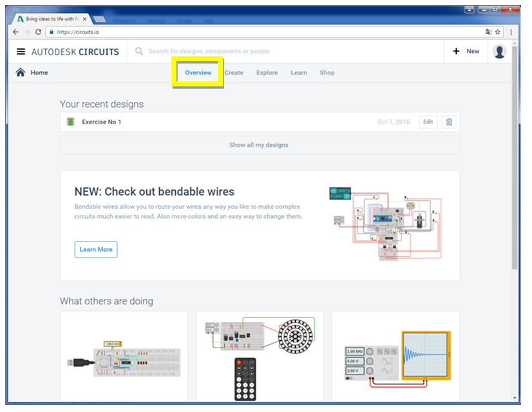Switch to the Create tab

click(x=234, y=73)
